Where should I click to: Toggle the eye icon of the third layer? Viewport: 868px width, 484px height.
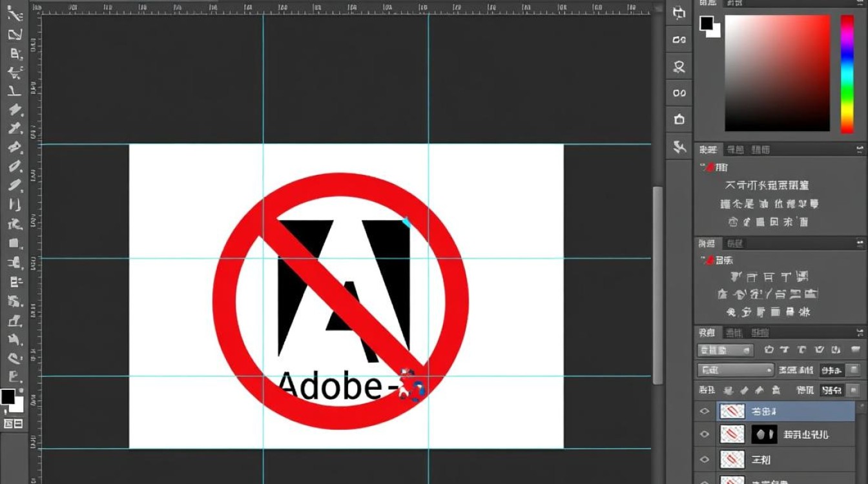[705, 459]
